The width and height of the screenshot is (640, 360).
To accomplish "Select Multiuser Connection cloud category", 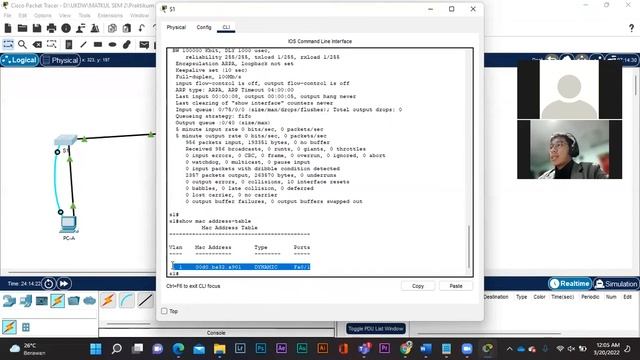I will (89, 301).
